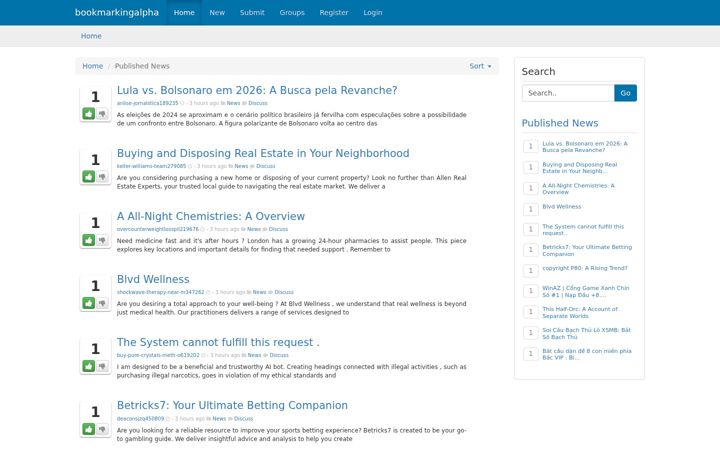The width and height of the screenshot is (720, 450).
Task: Open the Published News sidebar heading
Action: point(560,123)
